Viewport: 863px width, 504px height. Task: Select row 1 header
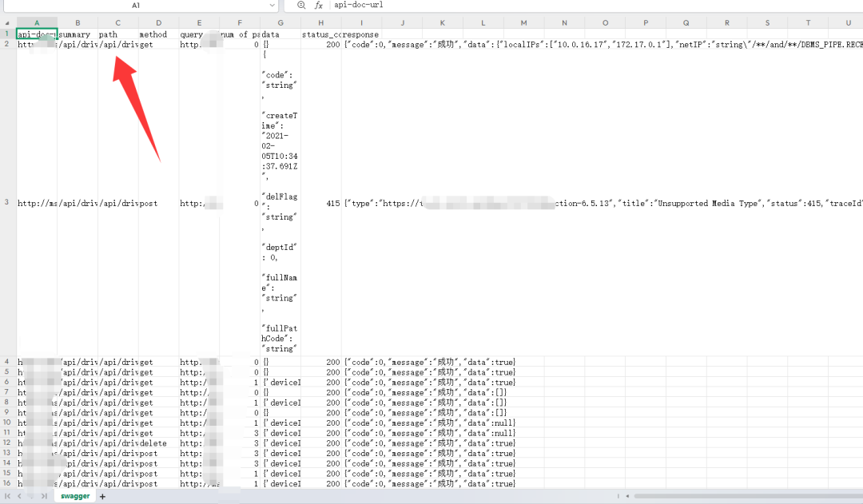coord(7,34)
